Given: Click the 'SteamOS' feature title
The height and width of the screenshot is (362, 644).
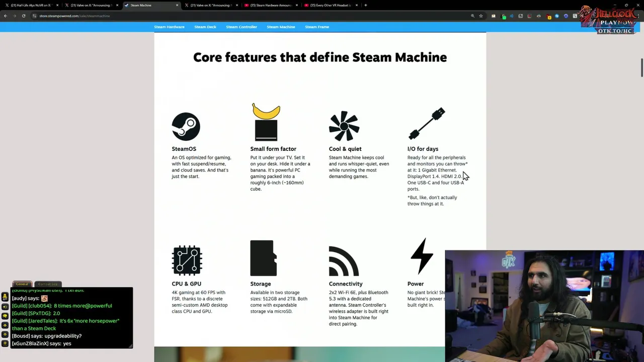Looking at the screenshot, I should coord(184,149).
